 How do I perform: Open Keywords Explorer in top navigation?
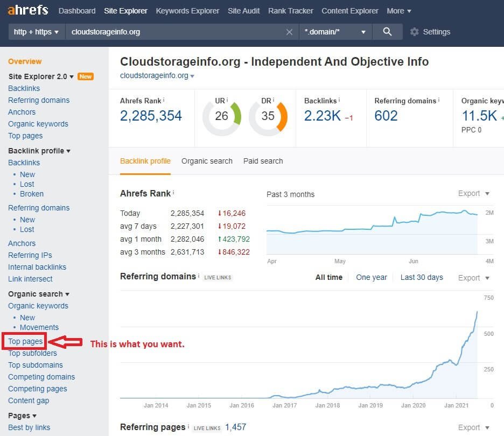pos(187,11)
